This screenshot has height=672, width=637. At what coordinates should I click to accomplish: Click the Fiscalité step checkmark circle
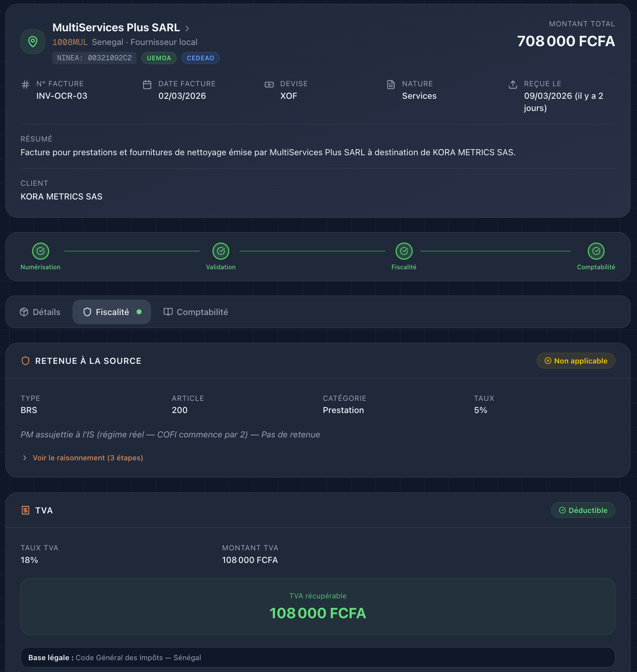point(404,251)
